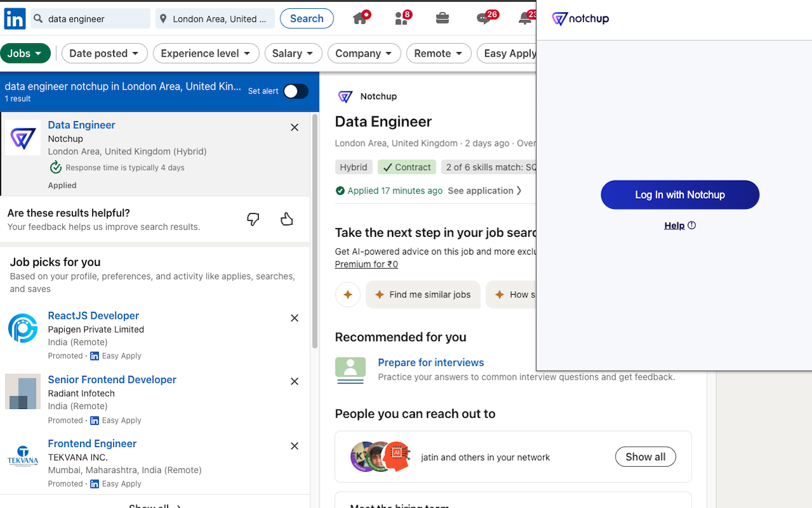
Task: Open the Jobs filter dropdown
Action: click(x=25, y=53)
